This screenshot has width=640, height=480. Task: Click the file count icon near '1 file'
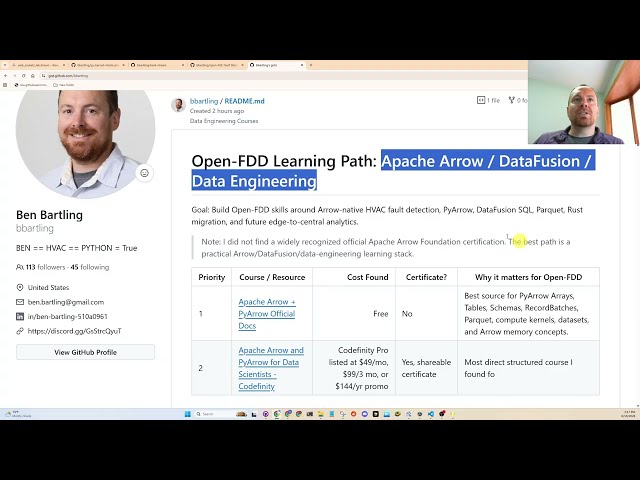click(481, 100)
